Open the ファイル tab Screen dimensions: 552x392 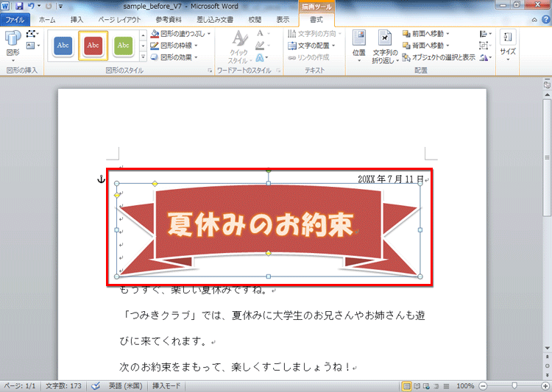(x=15, y=20)
